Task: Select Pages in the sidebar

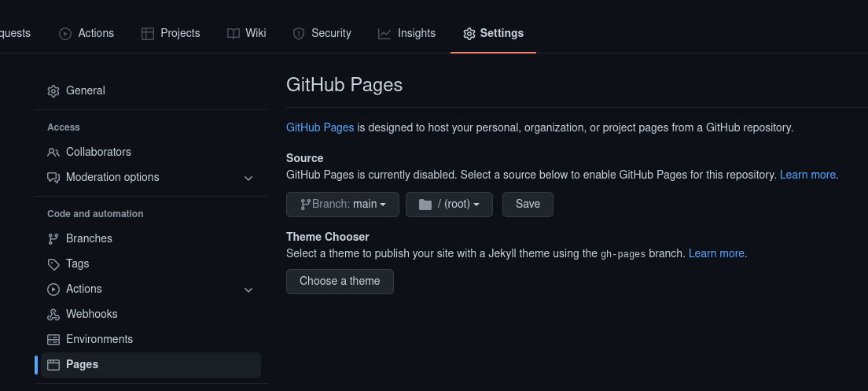Action: point(151,365)
